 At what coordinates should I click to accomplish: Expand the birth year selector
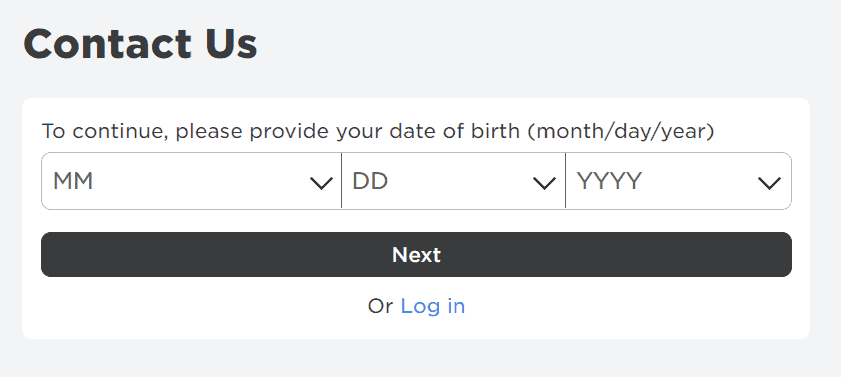[678, 181]
